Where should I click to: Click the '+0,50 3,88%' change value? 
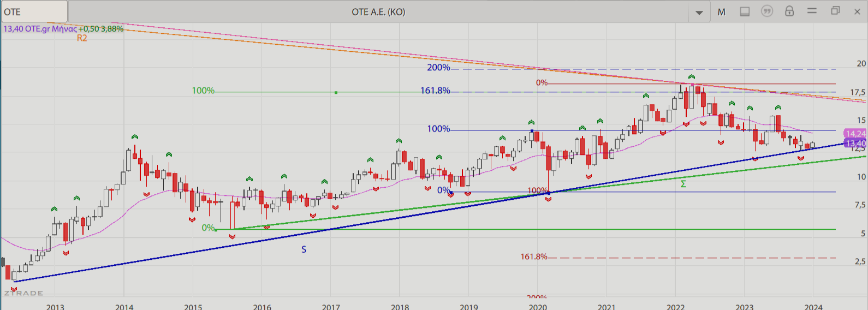(x=101, y=29)
